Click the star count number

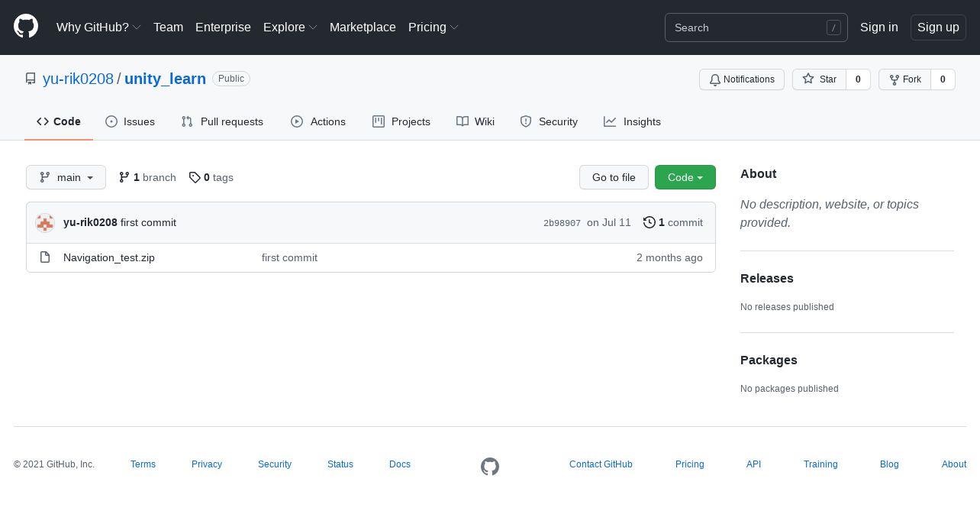(858, 79)
